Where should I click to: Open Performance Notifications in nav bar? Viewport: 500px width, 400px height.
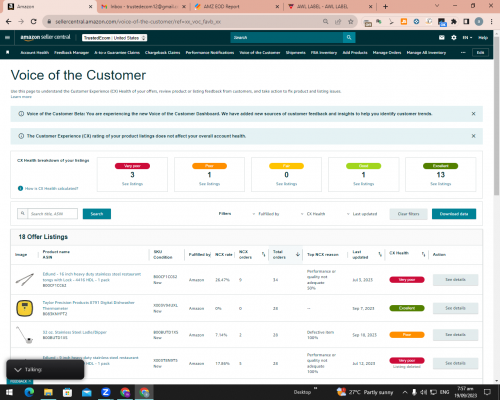click(x=210, y=53)
